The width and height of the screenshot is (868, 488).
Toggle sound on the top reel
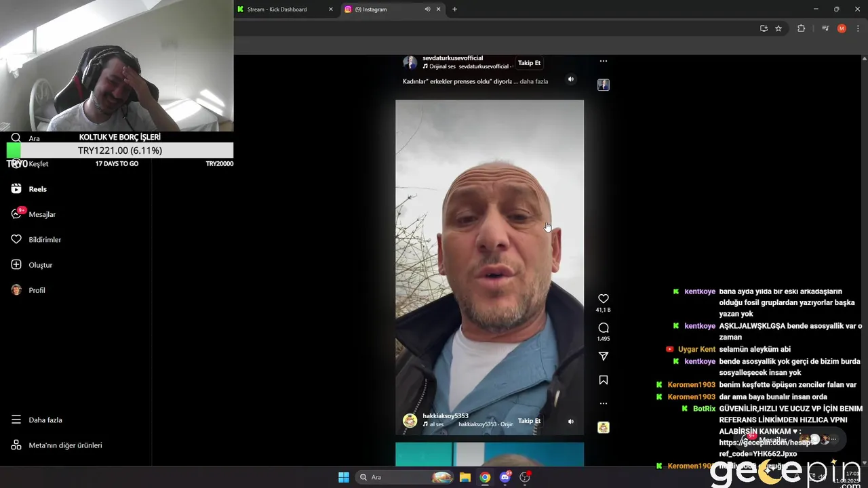pyautogui.click(x=571, y=79)
